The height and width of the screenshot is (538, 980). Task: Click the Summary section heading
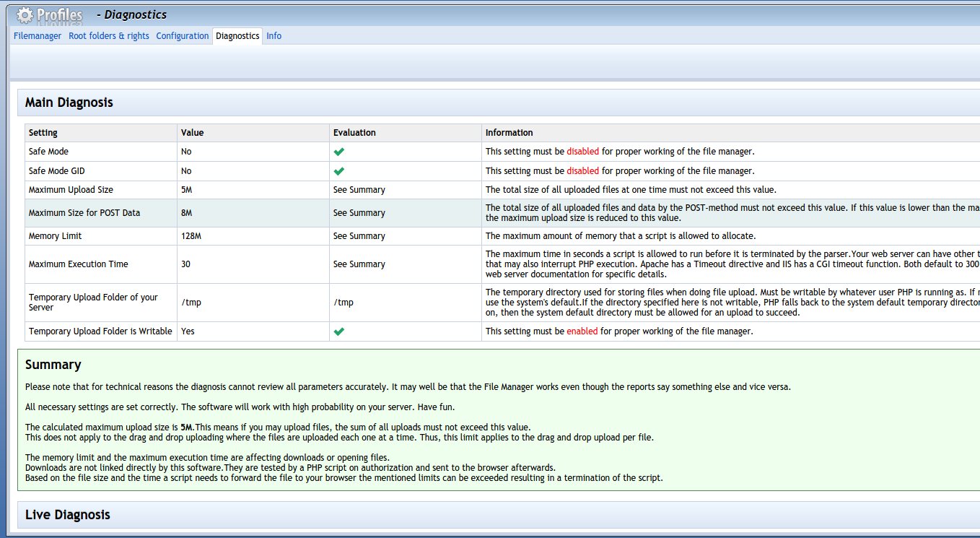coord(53,365)
